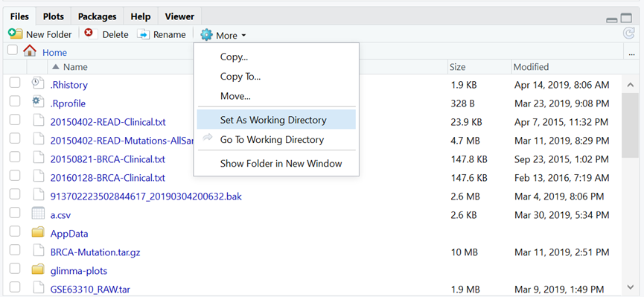Click the .Rprofile file icon
Screen dimensions: 644x297
point(38,102)
